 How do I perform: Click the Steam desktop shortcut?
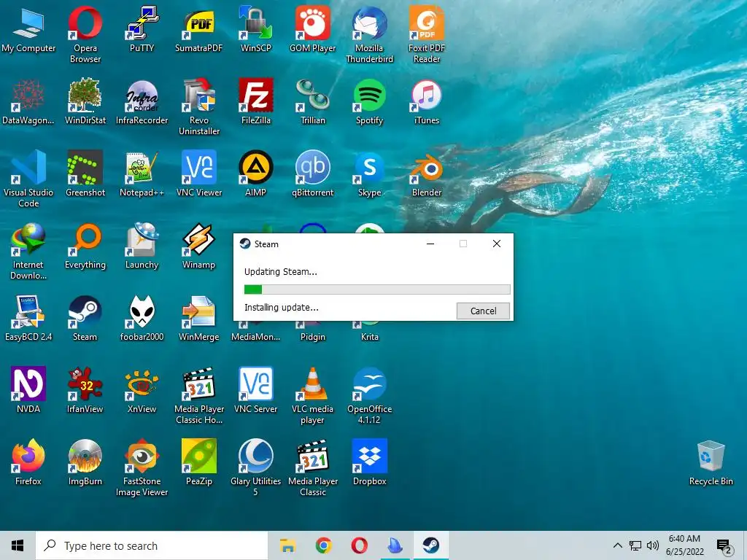[85, 318]
